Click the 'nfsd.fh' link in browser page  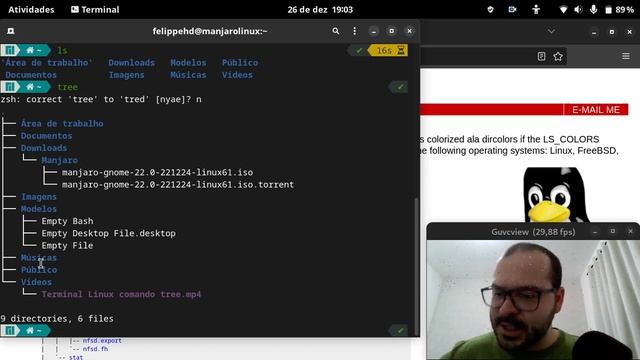95,349
